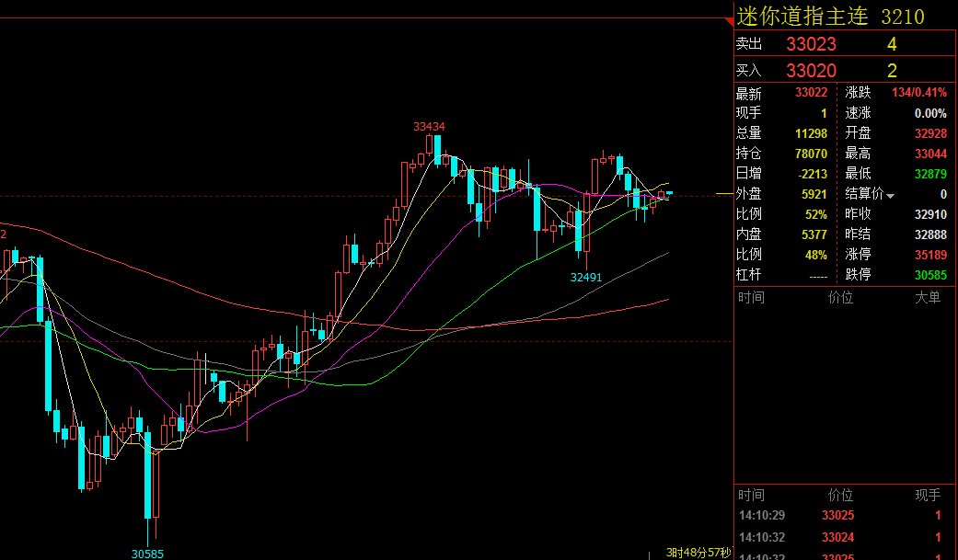Click the 涨跌 value 134/0.41%
Image resolution: width=958 pixels, height=560 pixels.
[x=919, y=93]
